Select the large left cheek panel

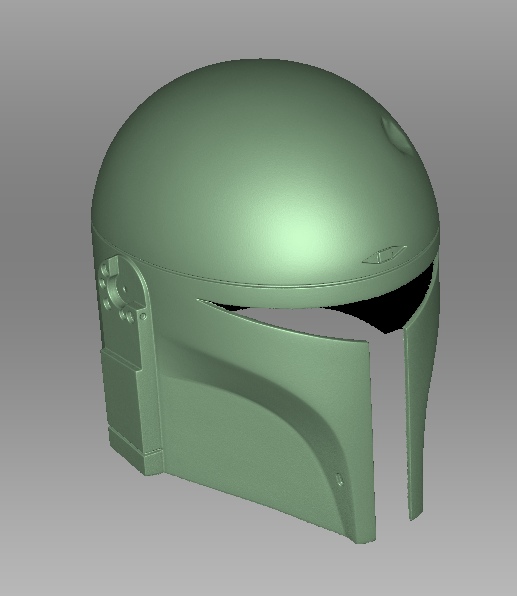(266, 418)
